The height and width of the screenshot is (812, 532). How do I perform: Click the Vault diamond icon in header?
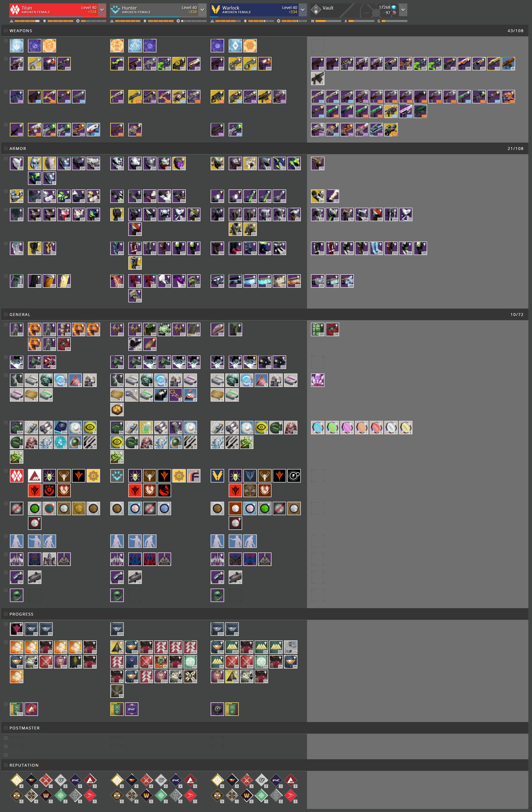click(x=316, y=10)
